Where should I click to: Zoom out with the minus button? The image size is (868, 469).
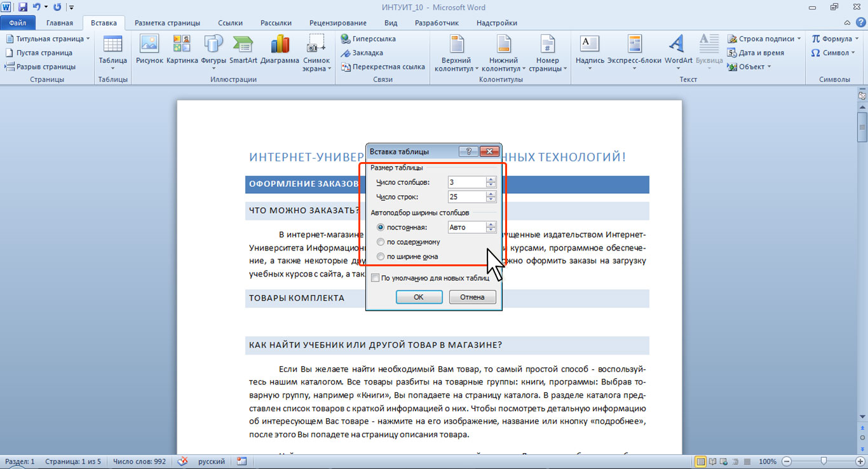click(x=787, y=461)
